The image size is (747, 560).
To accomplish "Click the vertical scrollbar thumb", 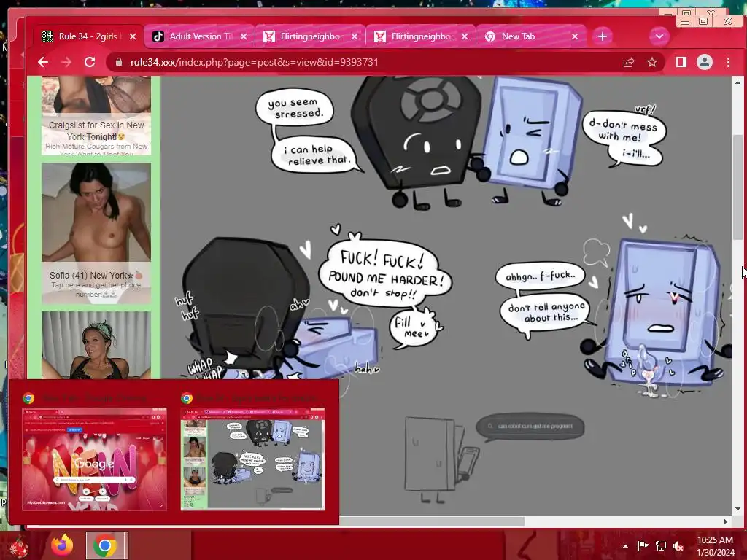I will point(738,187).
